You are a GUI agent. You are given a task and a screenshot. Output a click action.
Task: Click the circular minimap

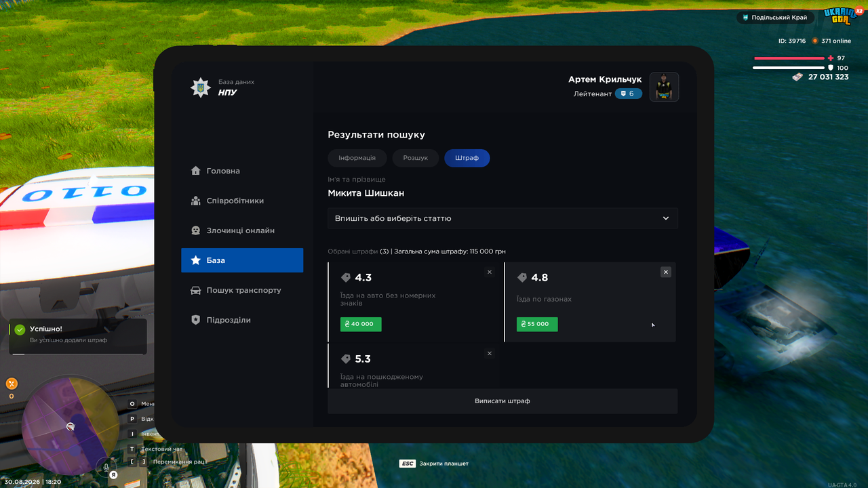(x=70, y=426)
